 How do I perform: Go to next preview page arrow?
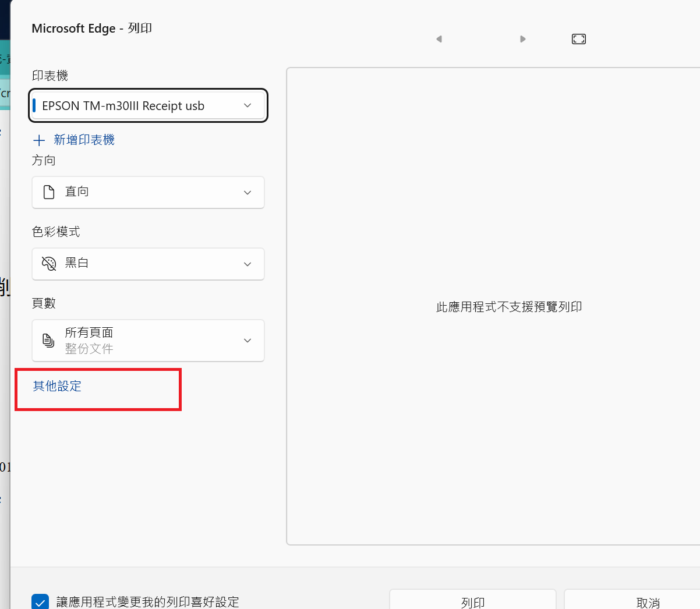pyautogui.click(x=523, y=39)
